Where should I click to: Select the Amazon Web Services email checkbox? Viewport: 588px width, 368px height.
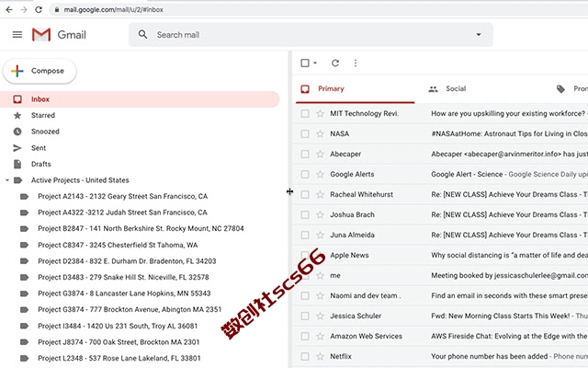tap(305, 337)
